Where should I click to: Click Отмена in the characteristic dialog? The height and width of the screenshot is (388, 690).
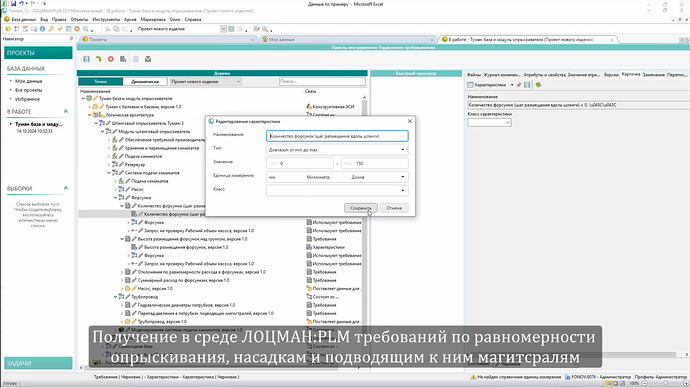tap(394, 208)
